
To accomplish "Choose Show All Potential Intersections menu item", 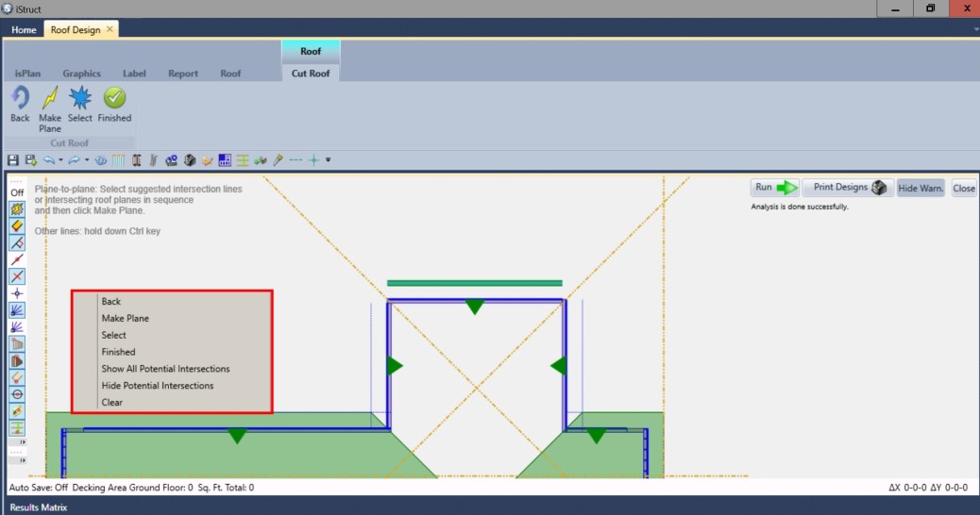I will (165, 369).
